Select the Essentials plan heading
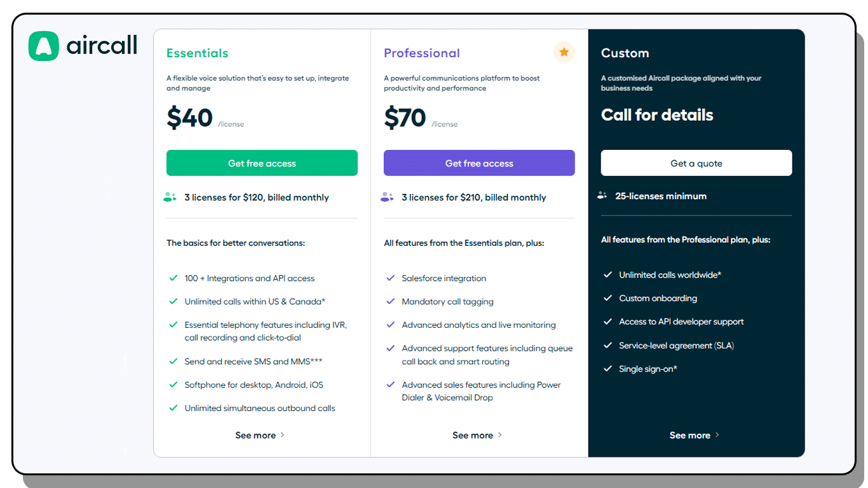Image resolution: width=868 pixels, height=488 pixels. click(x=197, y=53)
